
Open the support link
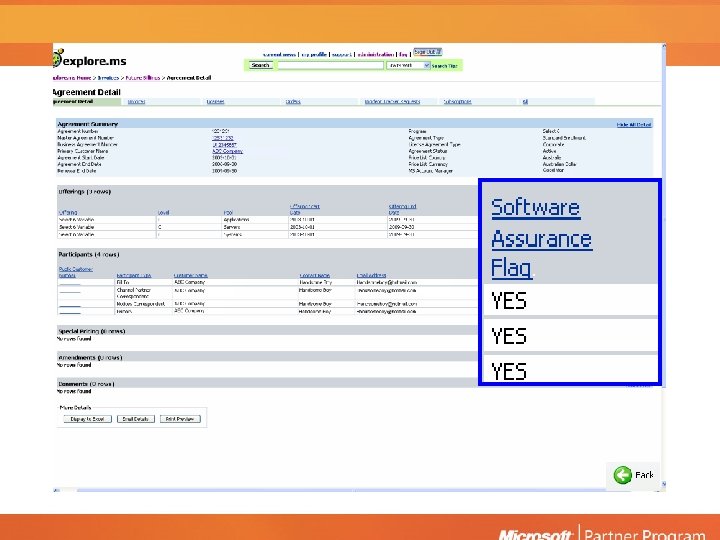[x=342, y=55]
